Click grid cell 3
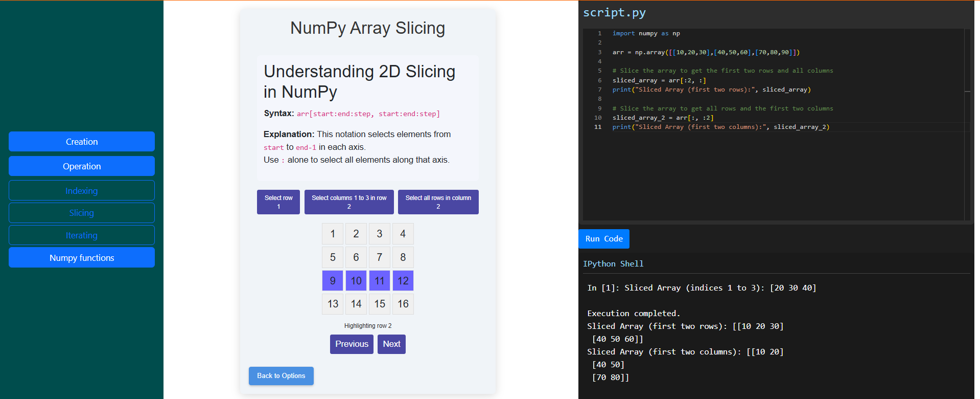 pos(380,234)
